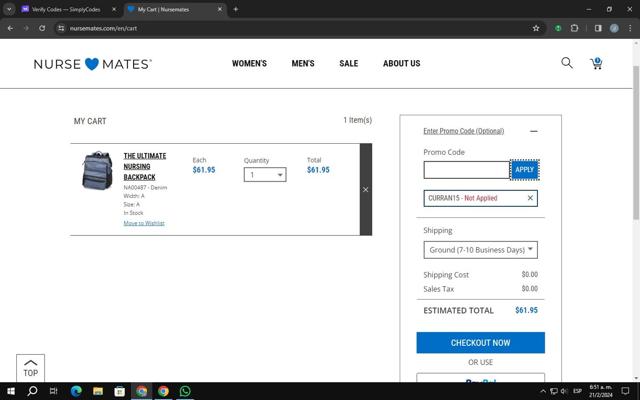Viewport: 640px width, 400px height.
Task: Click the page vertical scrollbar
Action: click(636, 143)
